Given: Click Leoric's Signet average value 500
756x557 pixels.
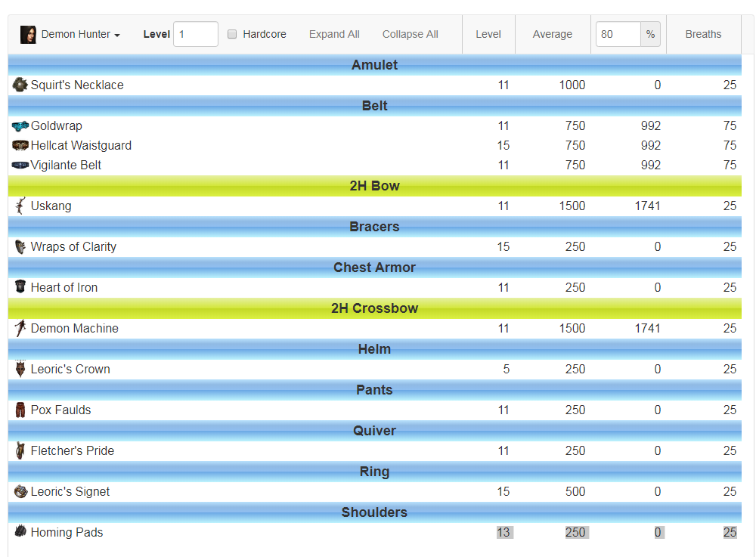Looking at the screenshot, I should pos(575,491).
